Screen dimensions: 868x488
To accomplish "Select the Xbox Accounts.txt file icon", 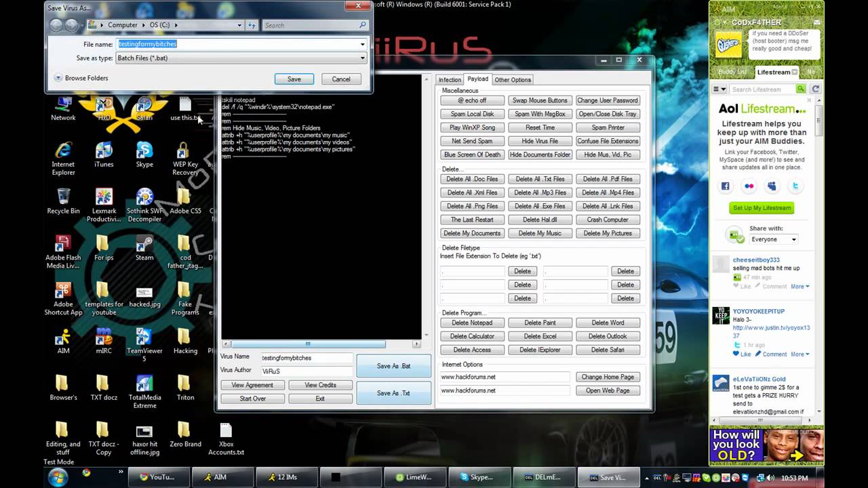I will [226, 439].
